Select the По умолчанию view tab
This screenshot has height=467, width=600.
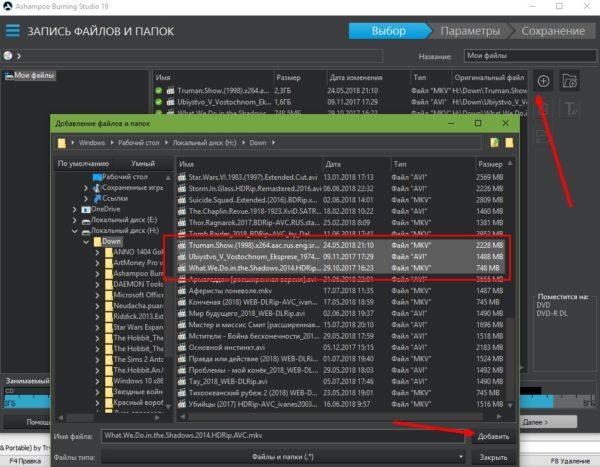[83, 163]
